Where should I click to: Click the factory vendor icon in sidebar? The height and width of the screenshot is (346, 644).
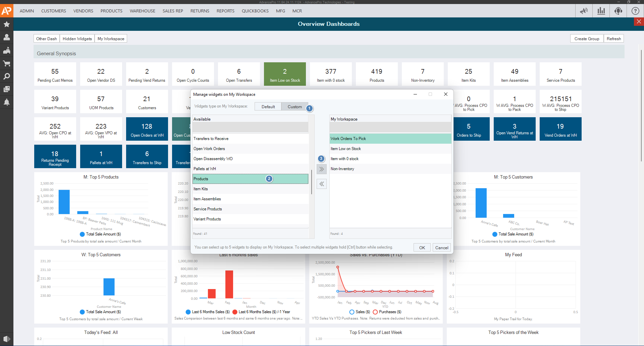(x=6, y=50)
